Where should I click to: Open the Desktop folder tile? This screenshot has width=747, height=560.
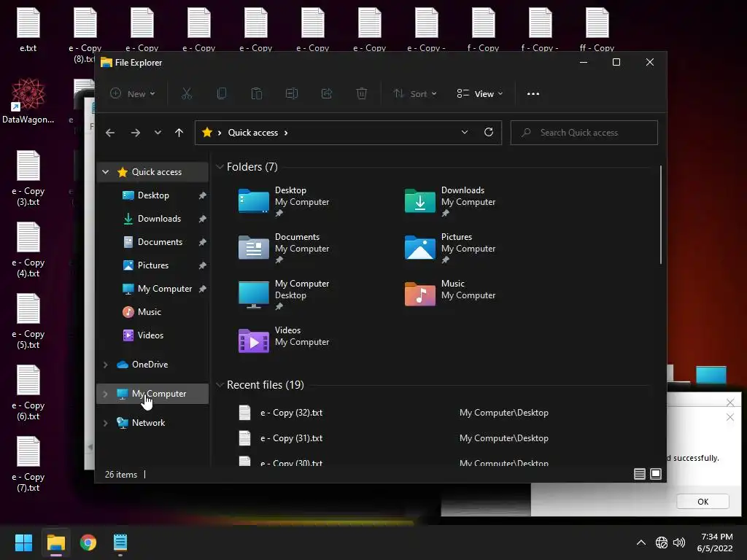pos(285,202)
